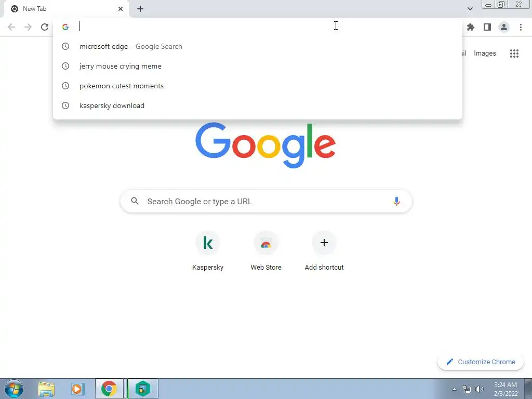Expand the tab search chevron

pyautogui.click(x=470, y=9)
